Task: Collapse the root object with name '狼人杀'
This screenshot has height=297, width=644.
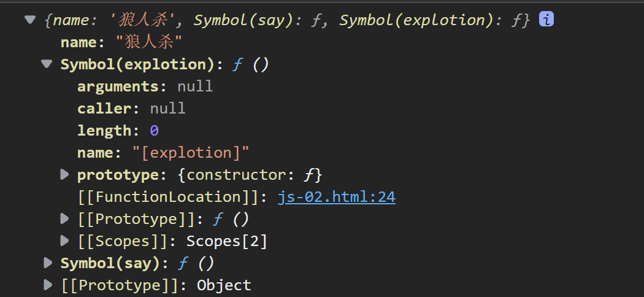Action: [x=30, y=20]
